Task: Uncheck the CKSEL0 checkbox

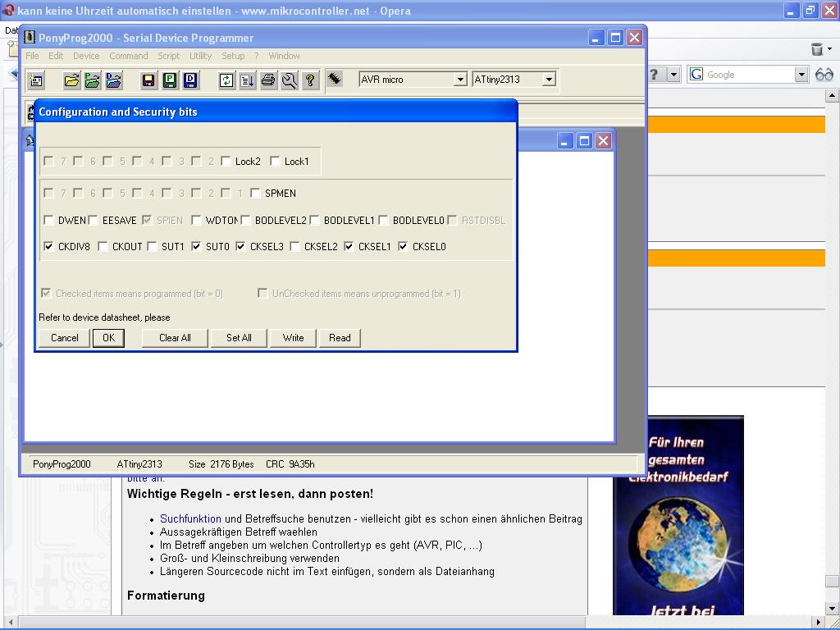Action: point(403,246)
